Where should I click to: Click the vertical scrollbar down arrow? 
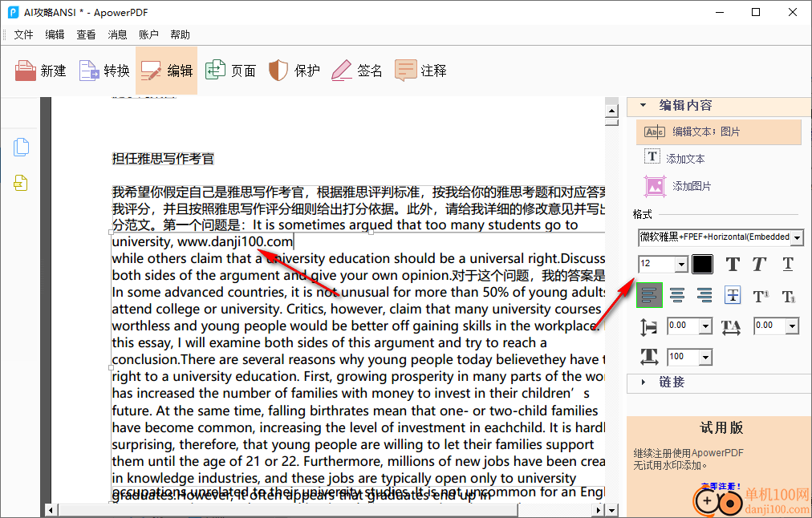[611, 510]
